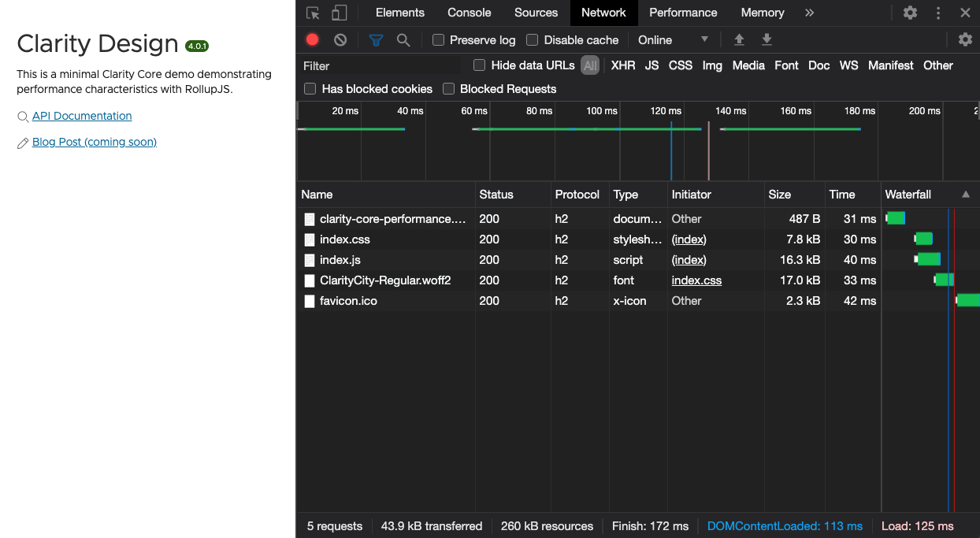980x538 pixels.
Task: Export HAR using the download arrow
Action: 767,39
